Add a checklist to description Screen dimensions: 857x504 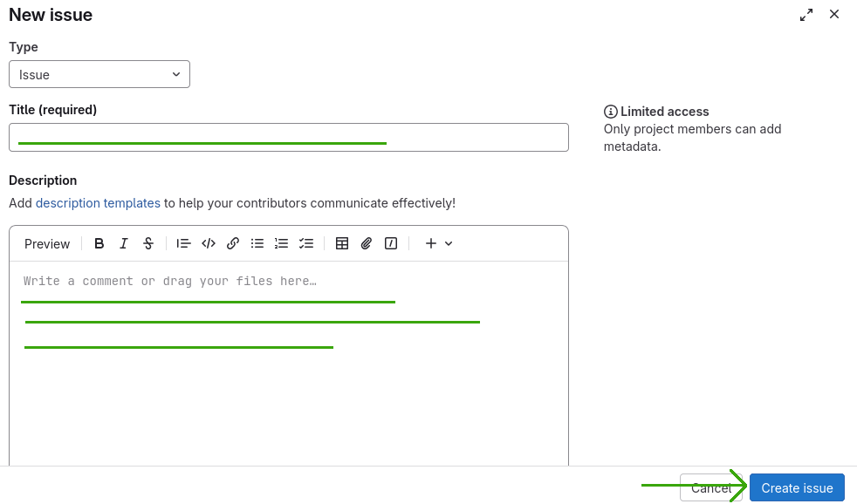[306, 244]
